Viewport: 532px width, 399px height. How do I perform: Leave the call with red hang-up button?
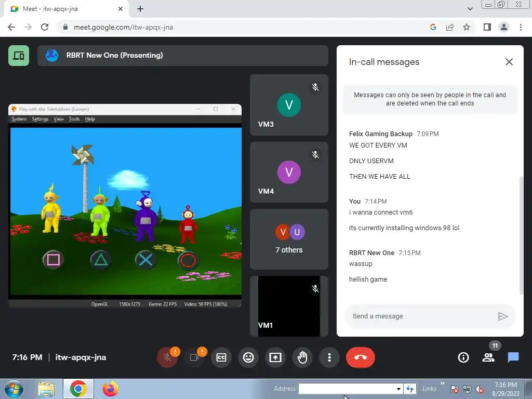click(x=361, y=357)
